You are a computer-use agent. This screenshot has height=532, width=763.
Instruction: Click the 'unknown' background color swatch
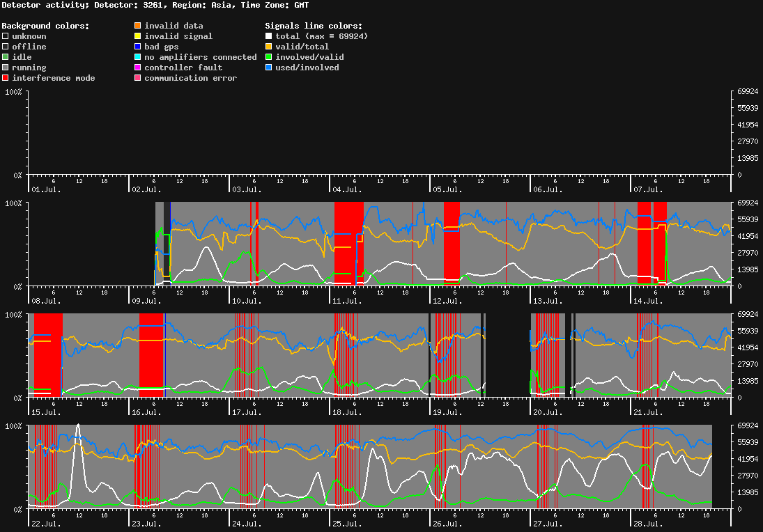(6, 36)
